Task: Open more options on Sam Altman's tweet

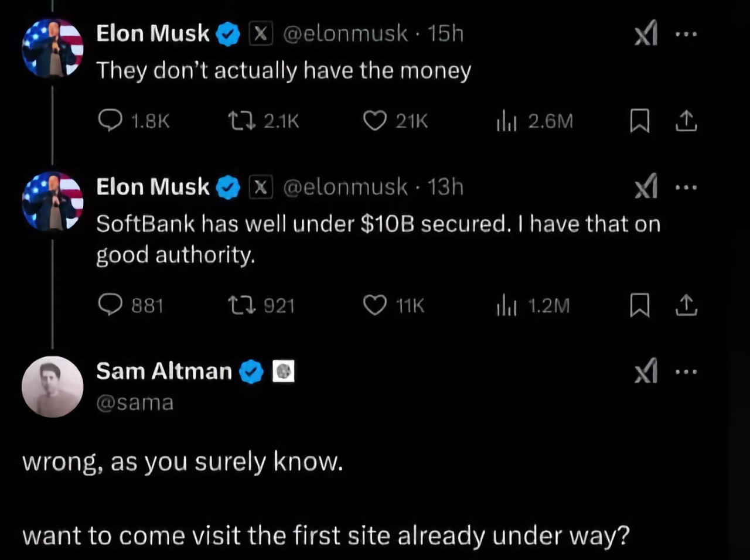Action: tap(686, 371)
